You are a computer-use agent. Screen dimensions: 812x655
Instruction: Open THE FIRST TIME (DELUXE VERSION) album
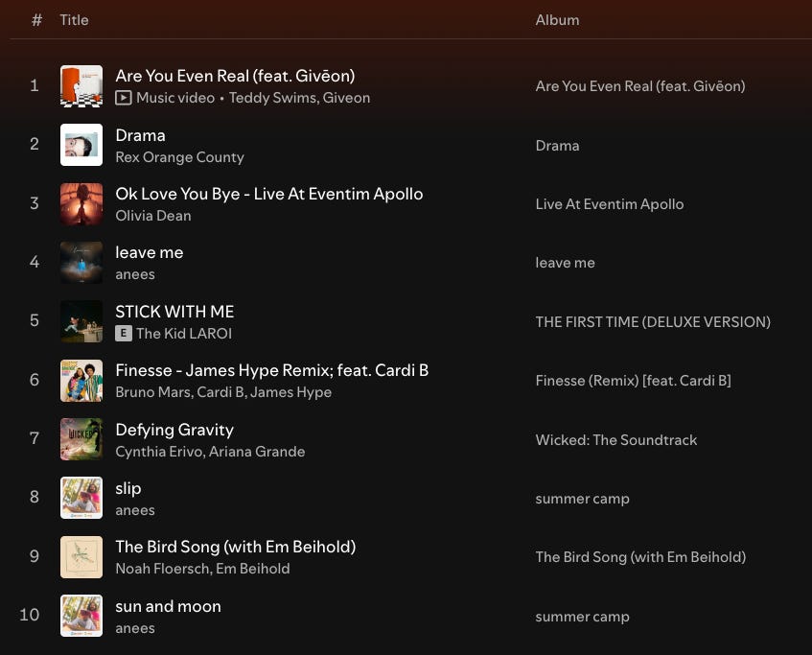(653, 322)
